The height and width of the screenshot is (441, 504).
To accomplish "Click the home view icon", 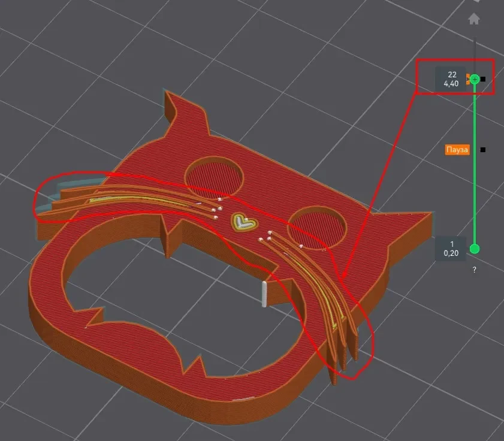I will pyautogui.click(x=474, y=19).
